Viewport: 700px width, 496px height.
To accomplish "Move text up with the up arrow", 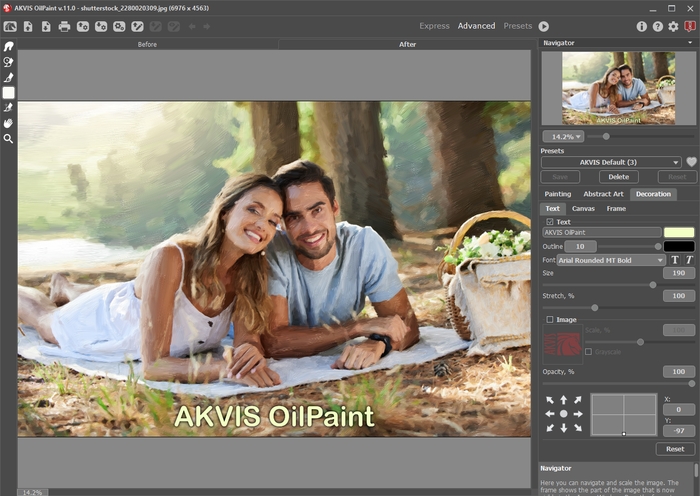I will [x=564, y=400].
